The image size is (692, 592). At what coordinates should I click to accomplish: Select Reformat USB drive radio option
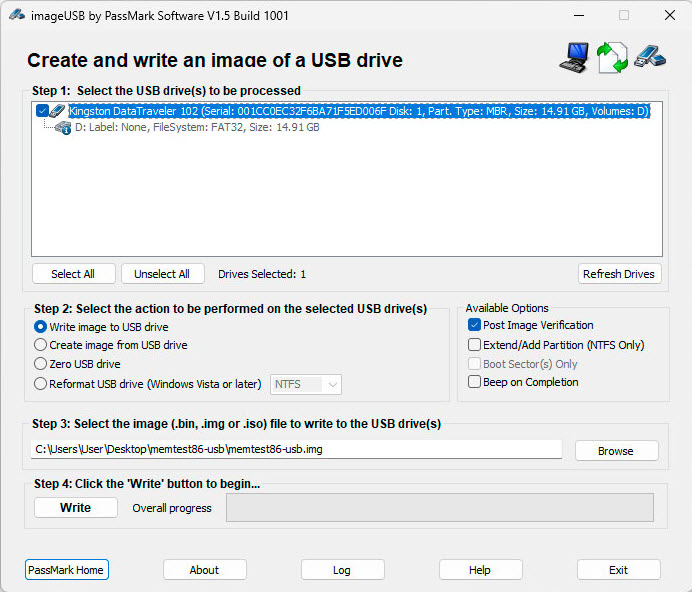[41, 383]
